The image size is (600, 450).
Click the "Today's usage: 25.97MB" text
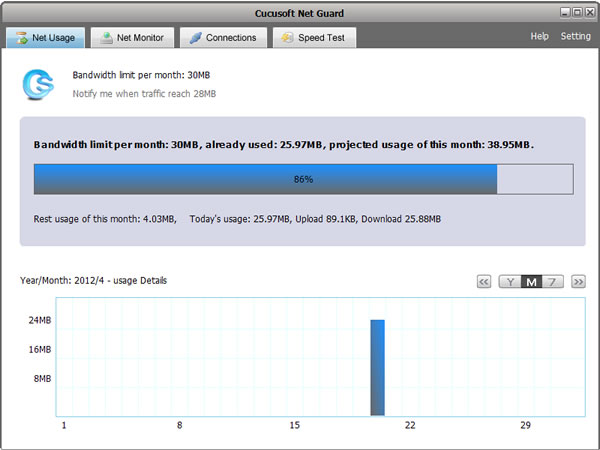(x=240, y=219)
